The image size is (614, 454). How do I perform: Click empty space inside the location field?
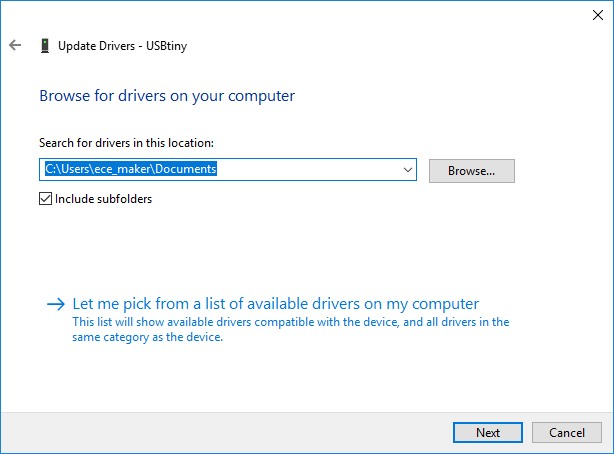point(310,170)
